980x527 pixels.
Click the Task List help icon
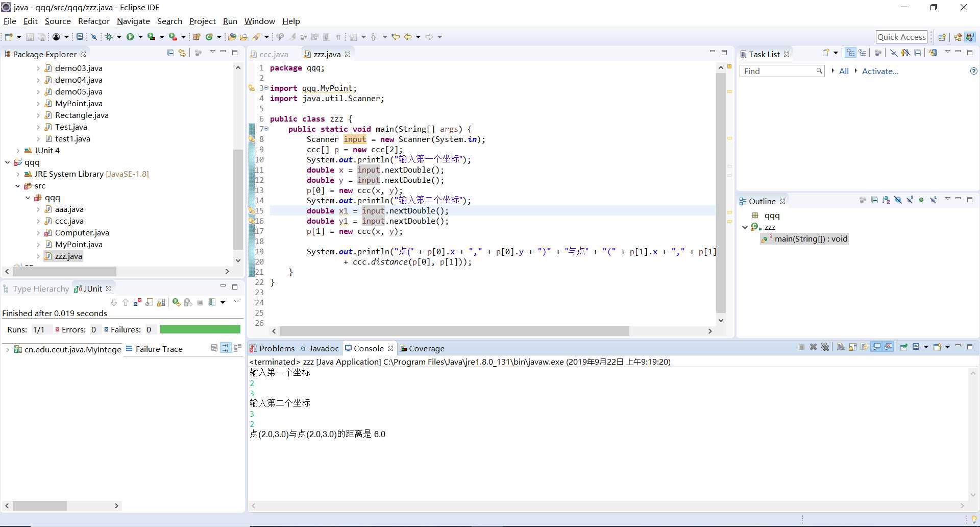point(974,71)
